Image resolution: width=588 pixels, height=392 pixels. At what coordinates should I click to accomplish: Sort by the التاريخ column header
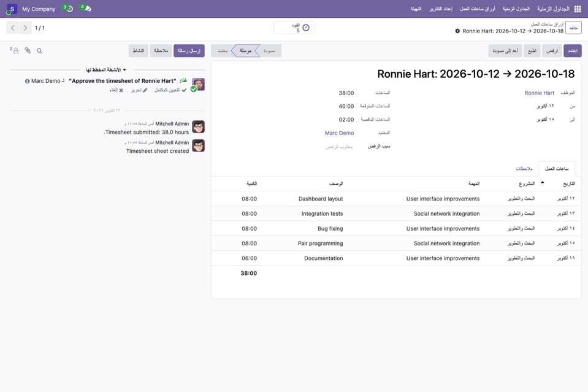569,184
